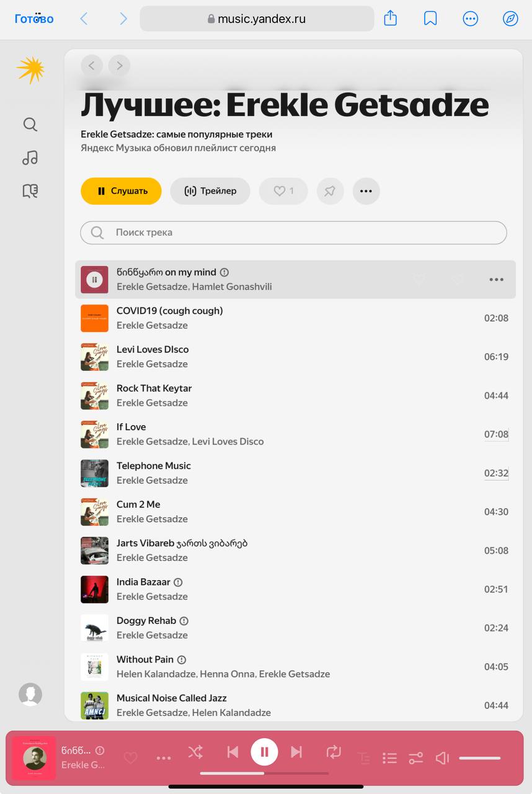The width and height of the screenshot is (532, 794).
Task: Click the Yandex Music star logo
Action: 30,69
